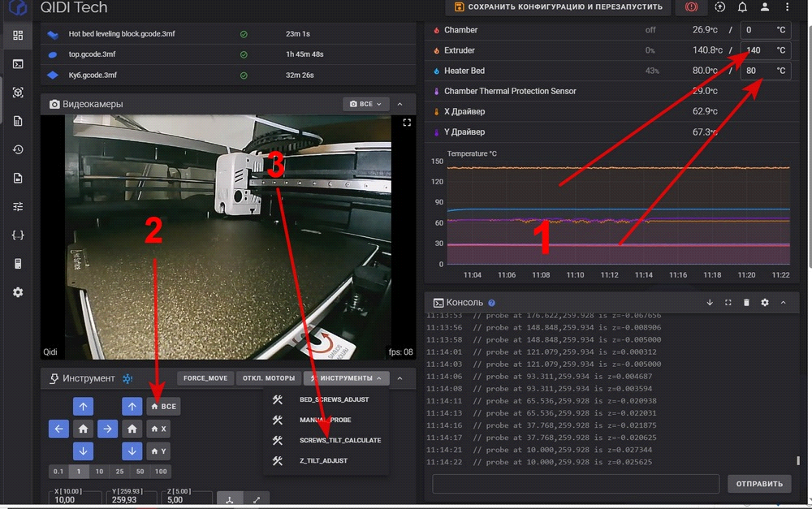Select the 10 mm move distance
The height and width of the screenshot is (509, 812).
coord(99,472)
